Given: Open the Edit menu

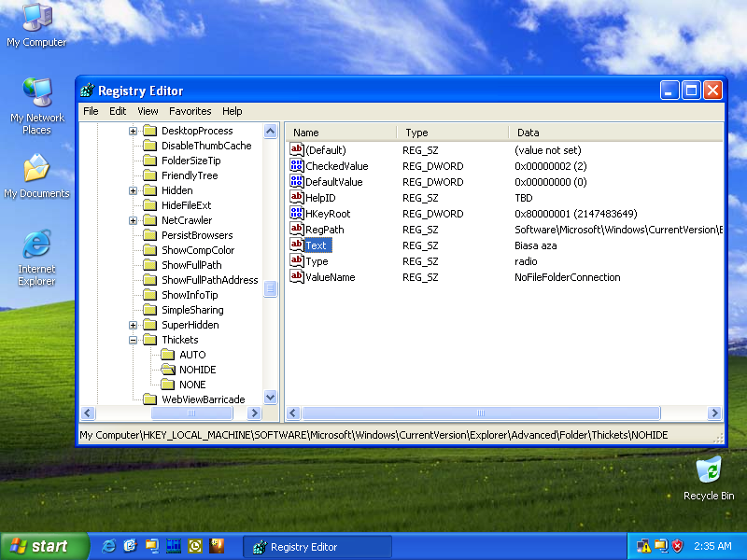Looking at the screenshot, I should 118,111.
